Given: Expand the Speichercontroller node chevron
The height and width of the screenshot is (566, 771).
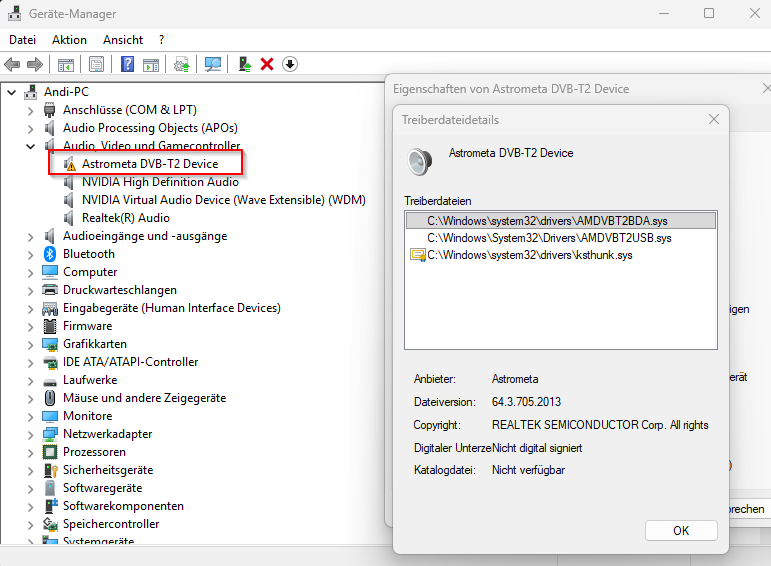Looking at the screenshot, I should point(30,525).
